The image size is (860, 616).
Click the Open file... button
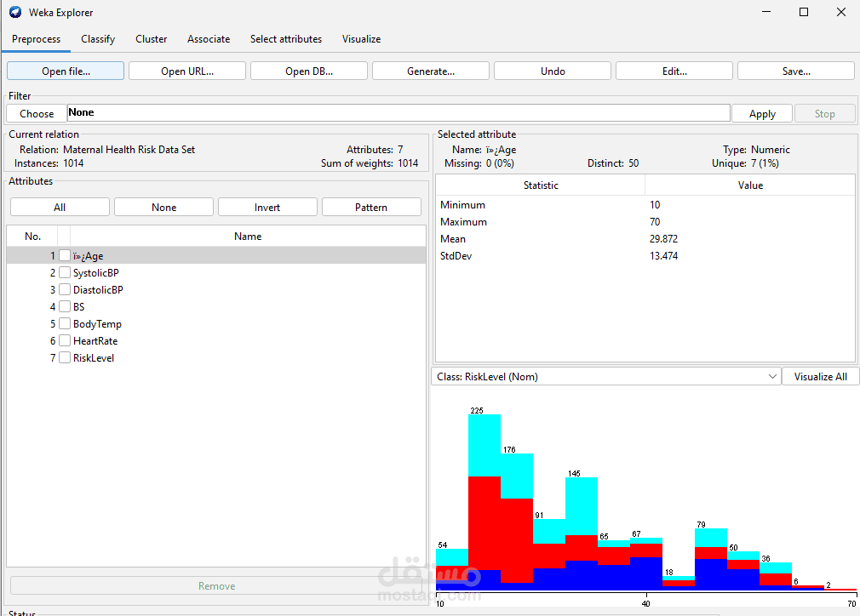[66, 71]
